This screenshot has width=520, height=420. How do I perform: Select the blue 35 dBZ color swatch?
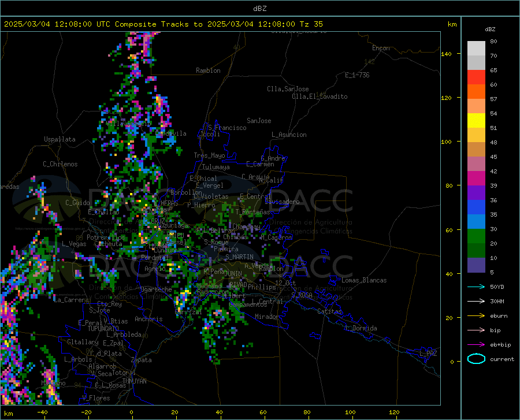[x=476, y=207]
